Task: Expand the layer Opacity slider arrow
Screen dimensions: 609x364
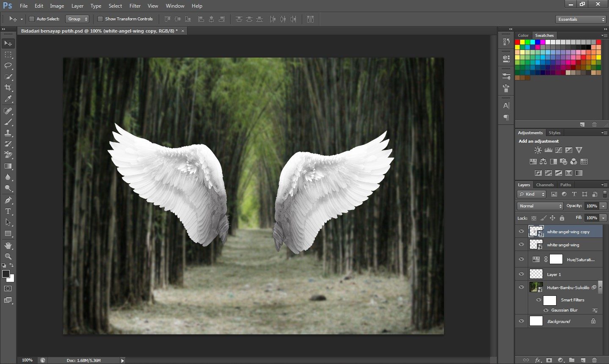Action: tap(603, 206)
